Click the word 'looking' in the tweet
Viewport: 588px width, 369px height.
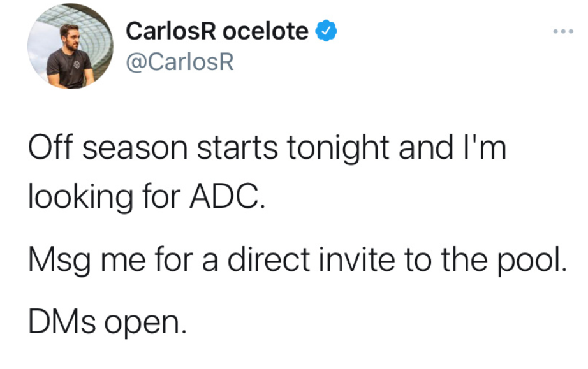[x=80, y=198]
